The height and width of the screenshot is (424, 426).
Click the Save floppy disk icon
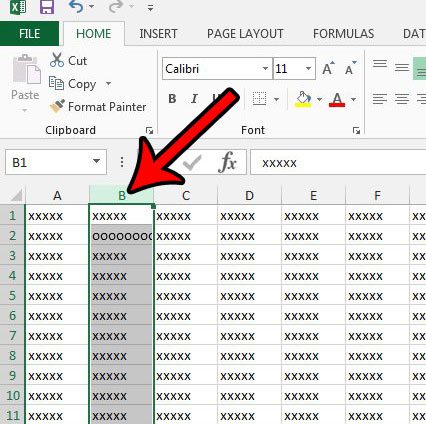(47, 7)
